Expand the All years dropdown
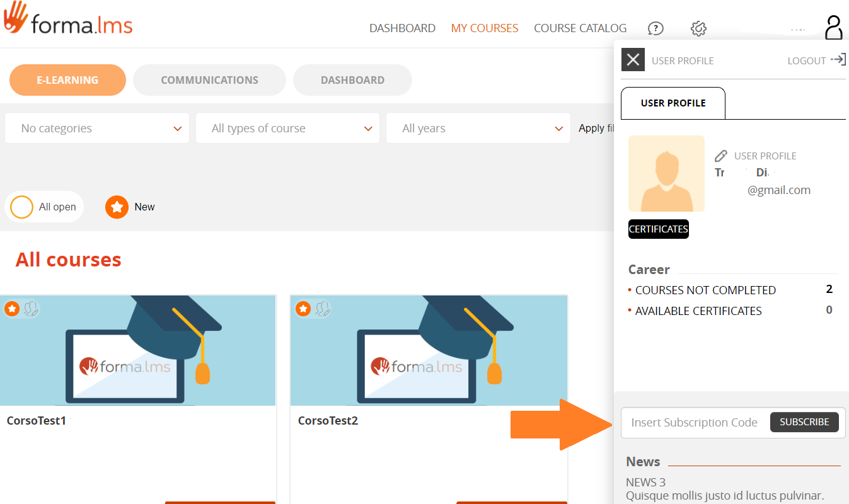 (478, 129)
